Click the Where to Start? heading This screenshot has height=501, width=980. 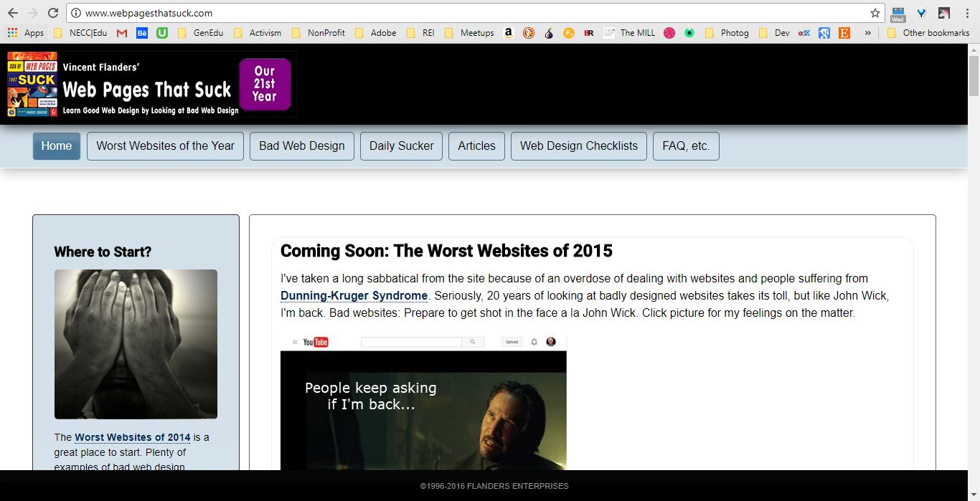pos(103,252)
